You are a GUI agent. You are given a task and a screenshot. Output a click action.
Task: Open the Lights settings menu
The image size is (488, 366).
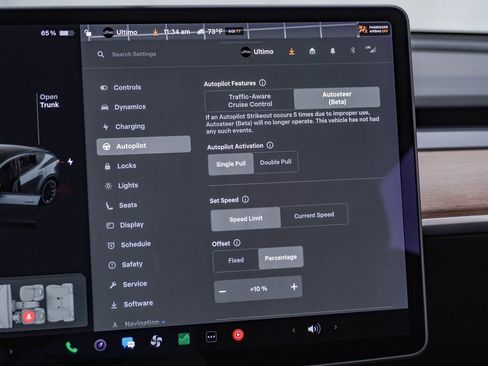122,186
